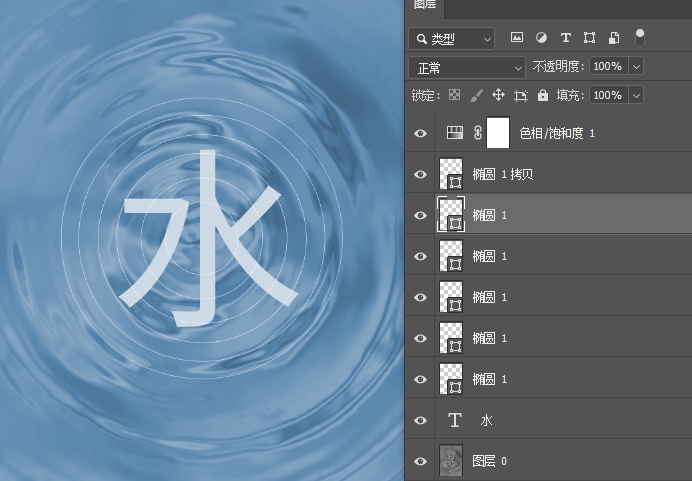The image size is (692, 481).
Task: Select the 图层 0 layer name
Action: (x=489, y=461)
